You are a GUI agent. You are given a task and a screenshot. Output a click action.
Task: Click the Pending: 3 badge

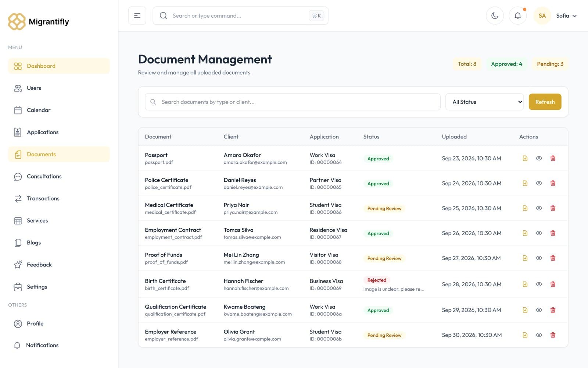pyautogui.click(x=550, y=64)
